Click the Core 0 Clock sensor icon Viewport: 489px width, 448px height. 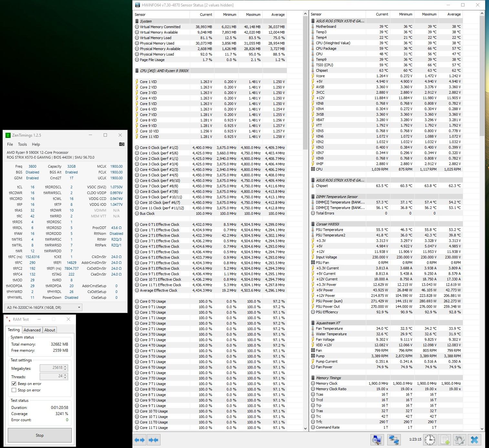click(x=137, y=148)
